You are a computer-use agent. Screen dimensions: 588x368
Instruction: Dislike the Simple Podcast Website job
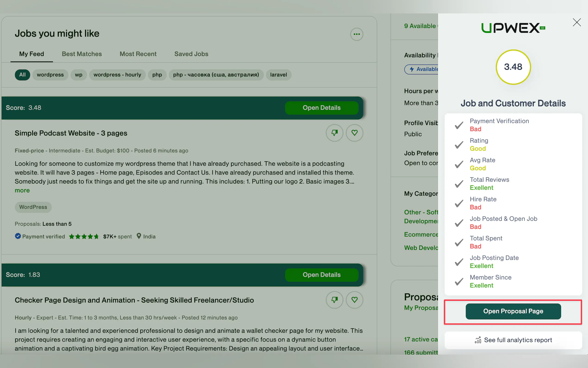335,133
